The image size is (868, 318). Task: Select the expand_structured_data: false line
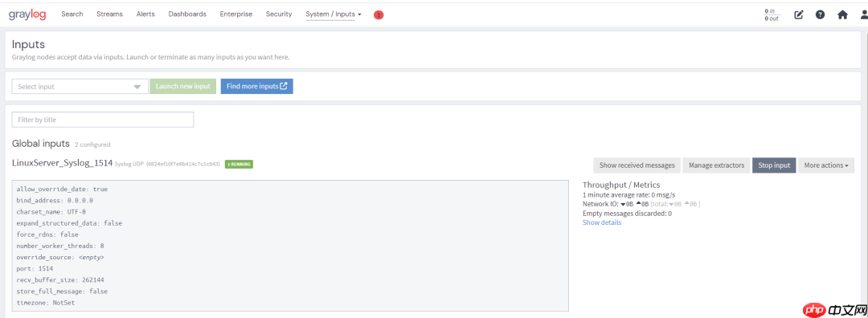click(x=69, y=223)
